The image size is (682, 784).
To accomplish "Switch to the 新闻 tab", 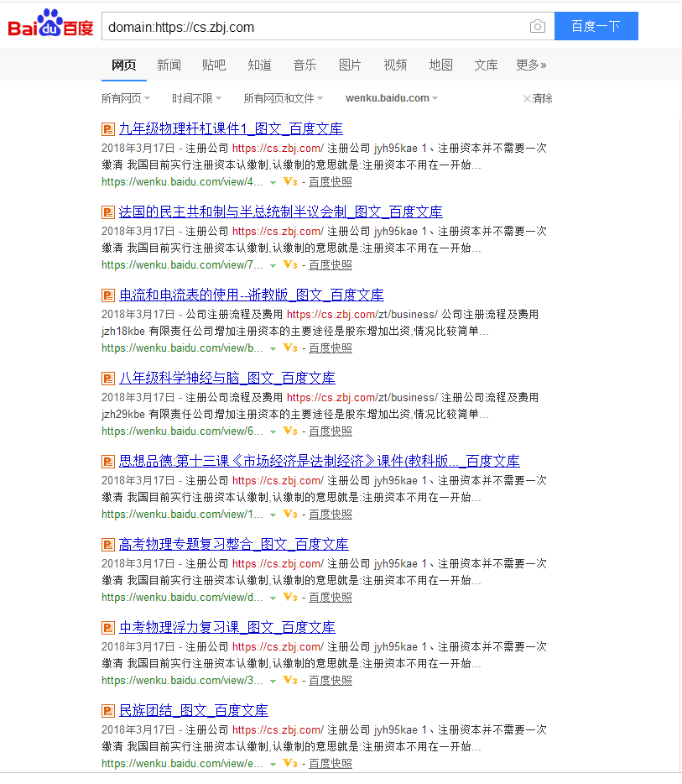I will [169, 65].
